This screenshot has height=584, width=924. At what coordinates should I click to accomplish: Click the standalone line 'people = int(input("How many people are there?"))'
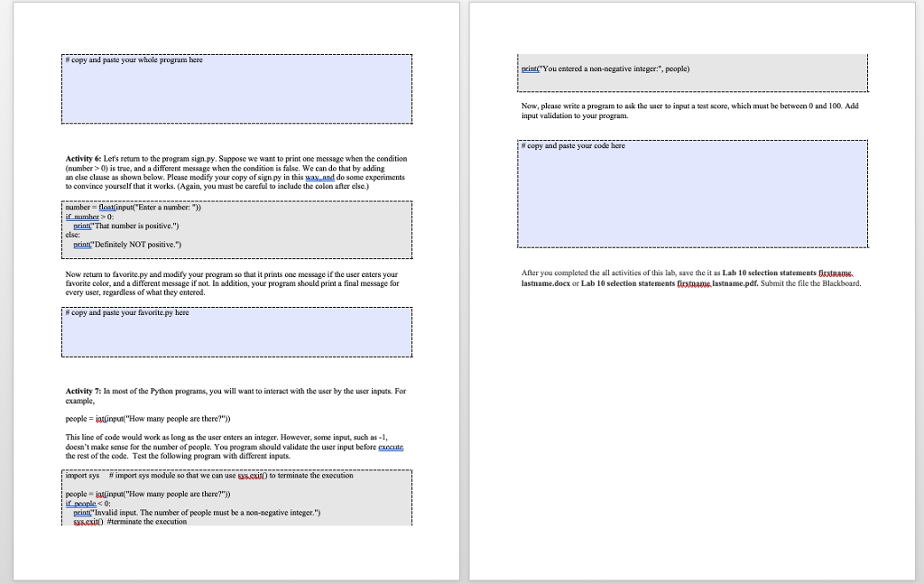pyautogui.click(x=148, y=419)
